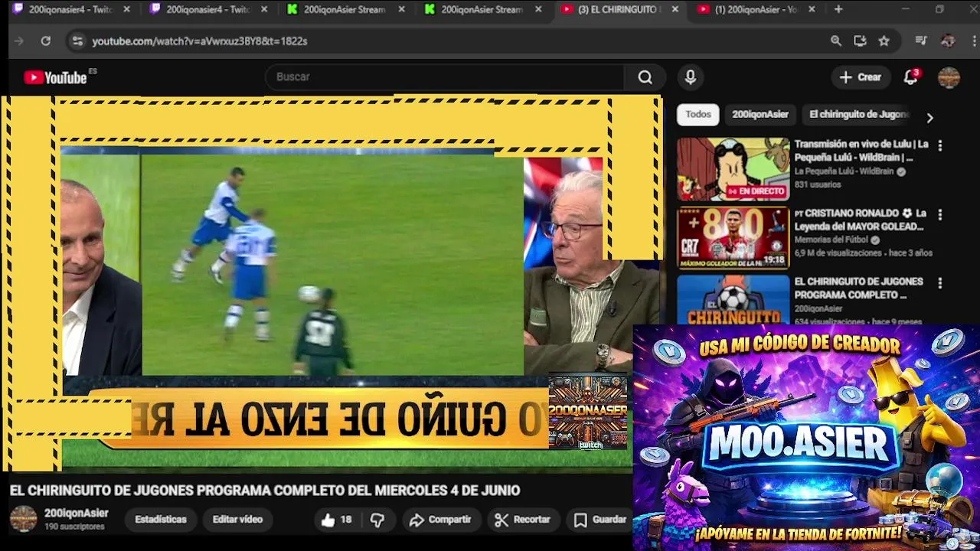Screen dimensions: 980x551
Task: Select the Todos filter chip
Action: [698, 115]
